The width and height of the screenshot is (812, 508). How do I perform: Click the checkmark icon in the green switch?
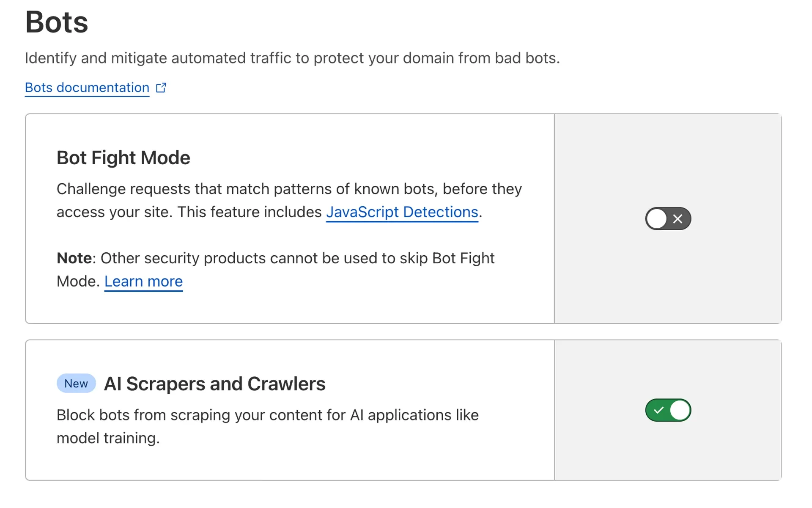pos(658,410)
